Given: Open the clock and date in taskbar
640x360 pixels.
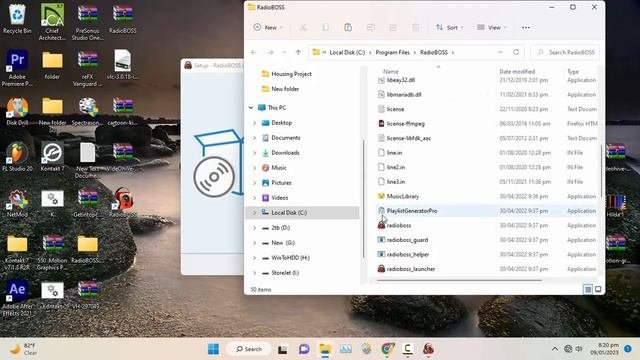Looking at the screenshot, I should pos(604,349).
